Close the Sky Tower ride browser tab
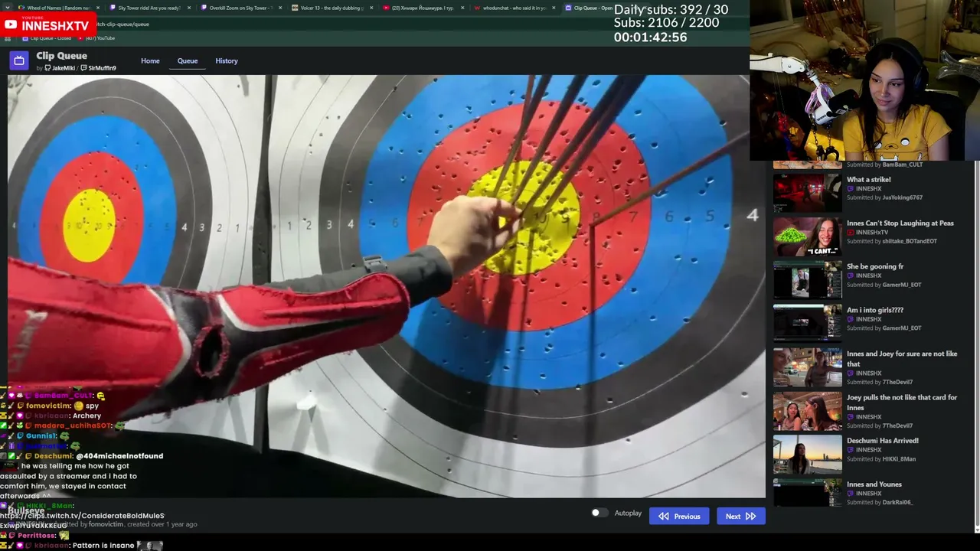980x551 pixels. click(x=189, y=8)
